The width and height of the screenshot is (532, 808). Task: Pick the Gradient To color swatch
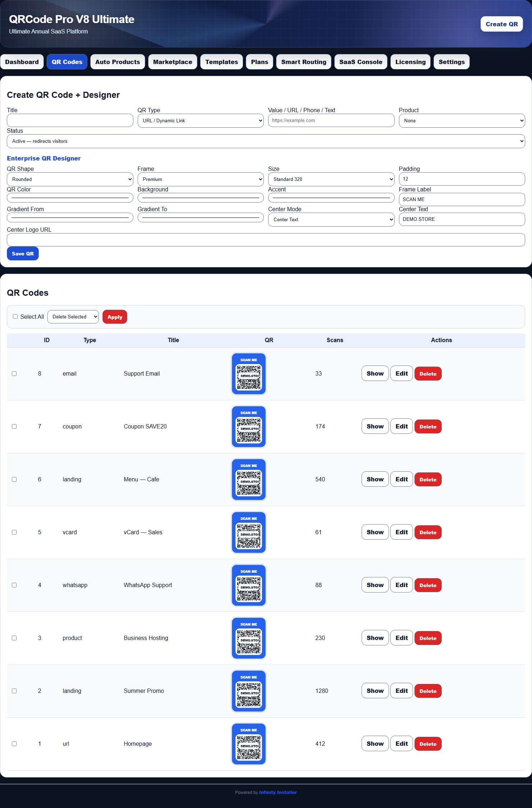(x=201, y=218)
